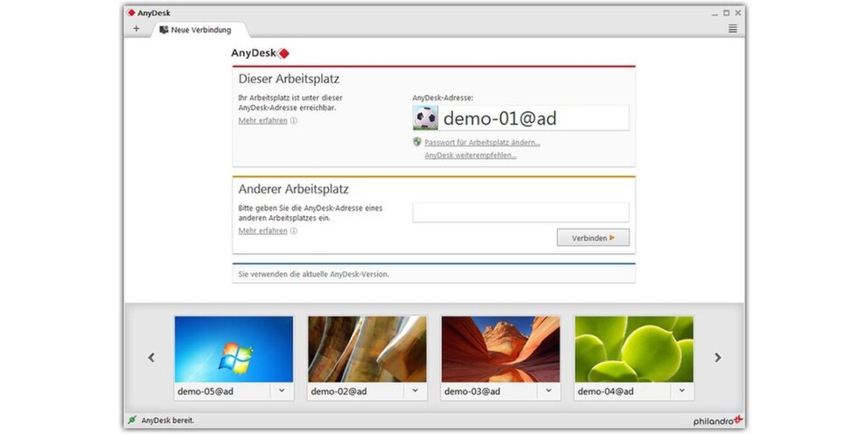Expand dropdown for demo-03@ad session
The image size is (868, 434).
(549, 391)
